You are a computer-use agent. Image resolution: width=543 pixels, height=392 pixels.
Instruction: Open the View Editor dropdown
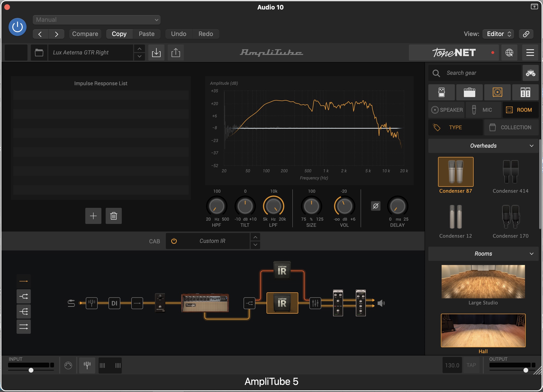498,34
